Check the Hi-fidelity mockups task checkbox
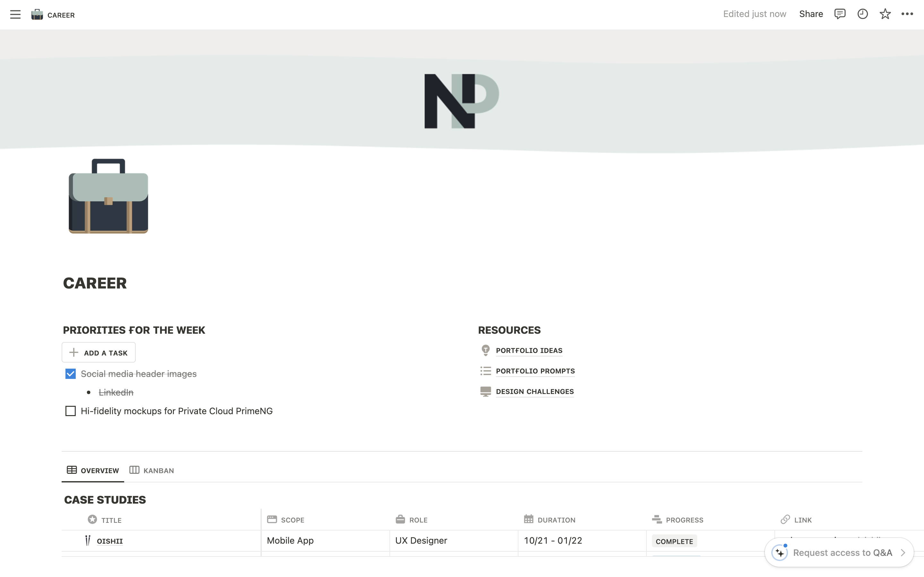This screenshot has width=924, height=577. [x=71, y=411]
